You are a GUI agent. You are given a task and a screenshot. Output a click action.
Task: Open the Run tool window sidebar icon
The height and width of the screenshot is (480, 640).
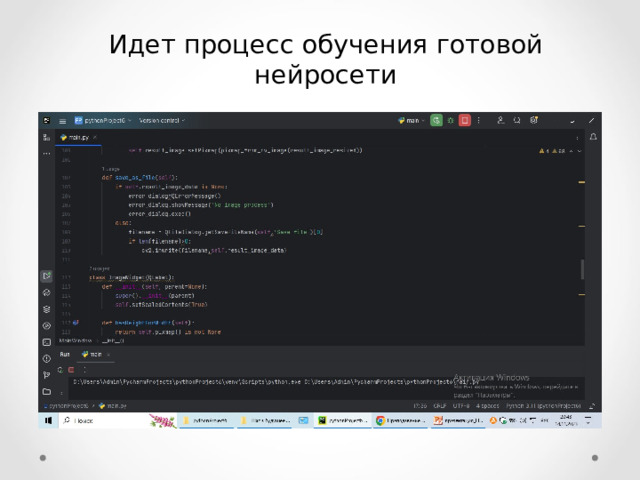[x=47, y=276]
